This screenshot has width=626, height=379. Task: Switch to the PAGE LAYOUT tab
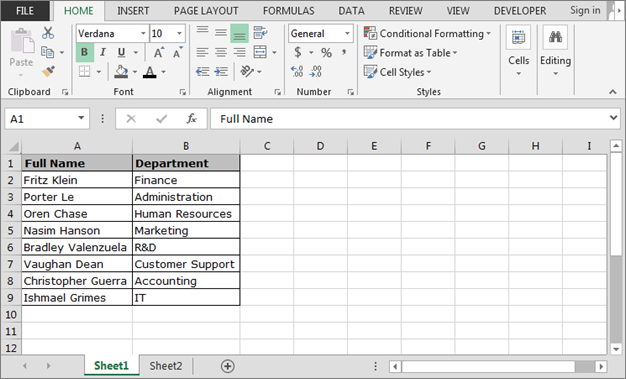click(206, 11)
